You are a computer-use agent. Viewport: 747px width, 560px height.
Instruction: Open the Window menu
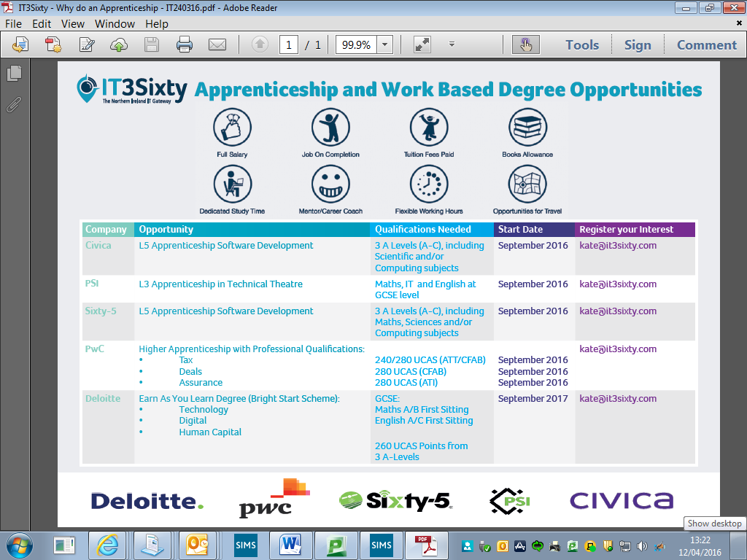[115, 24]
